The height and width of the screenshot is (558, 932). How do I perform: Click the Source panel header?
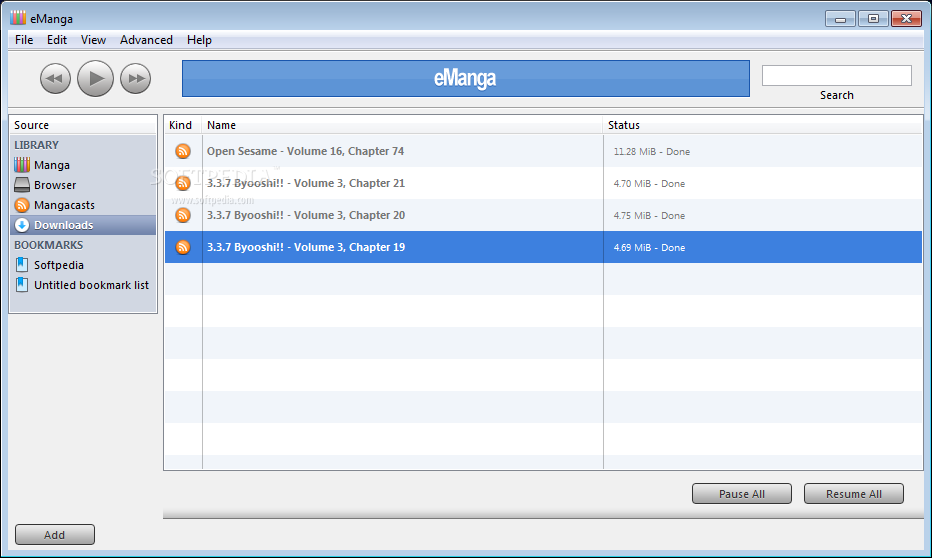[83, 125]
